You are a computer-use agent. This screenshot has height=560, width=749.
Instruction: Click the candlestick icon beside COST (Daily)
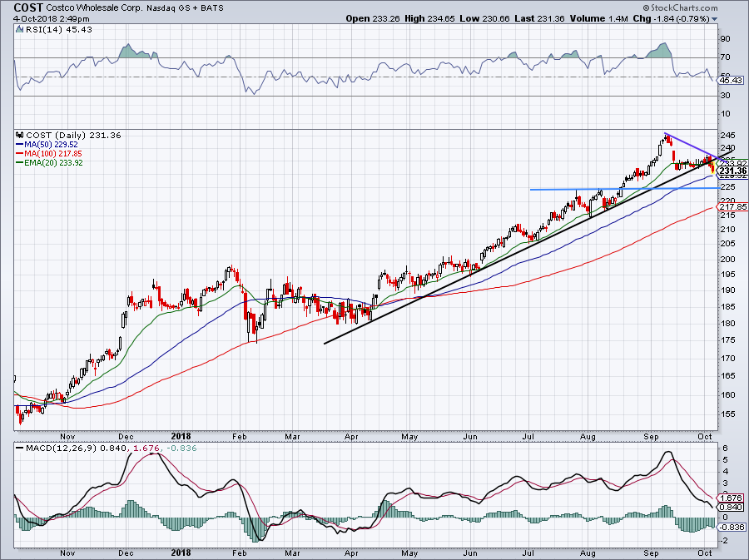[20, 135]
